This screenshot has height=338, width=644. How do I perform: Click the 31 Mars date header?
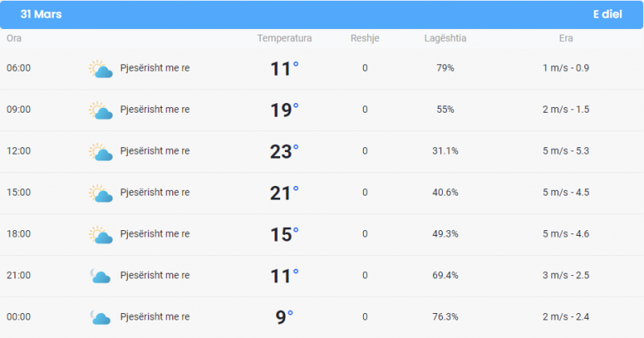tap(41, 14)
